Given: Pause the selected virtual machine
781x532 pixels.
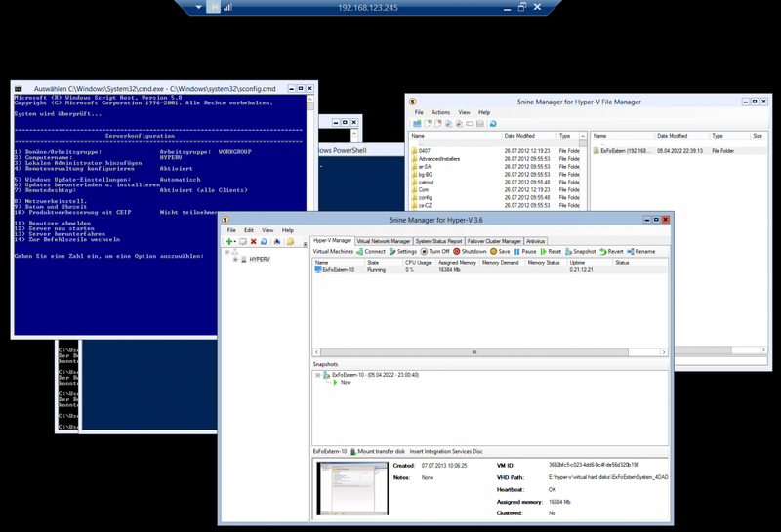Looking at the screenshot, I should pos(525,252).
